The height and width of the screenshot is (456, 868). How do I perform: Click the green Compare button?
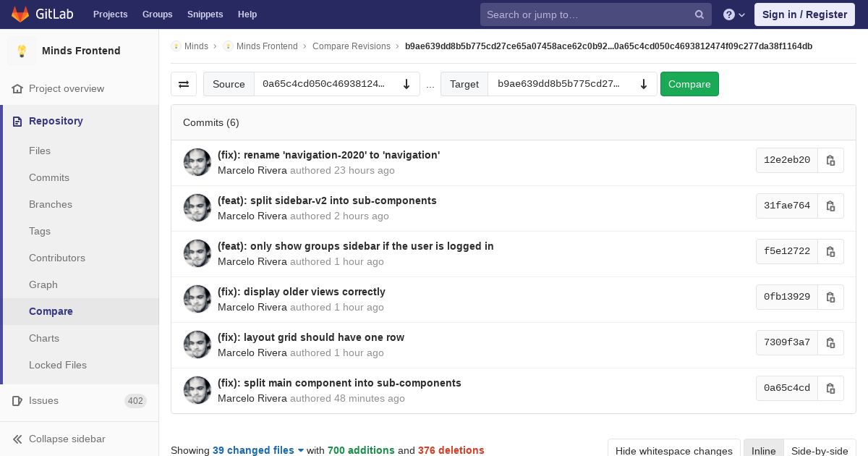pos(689,84)
